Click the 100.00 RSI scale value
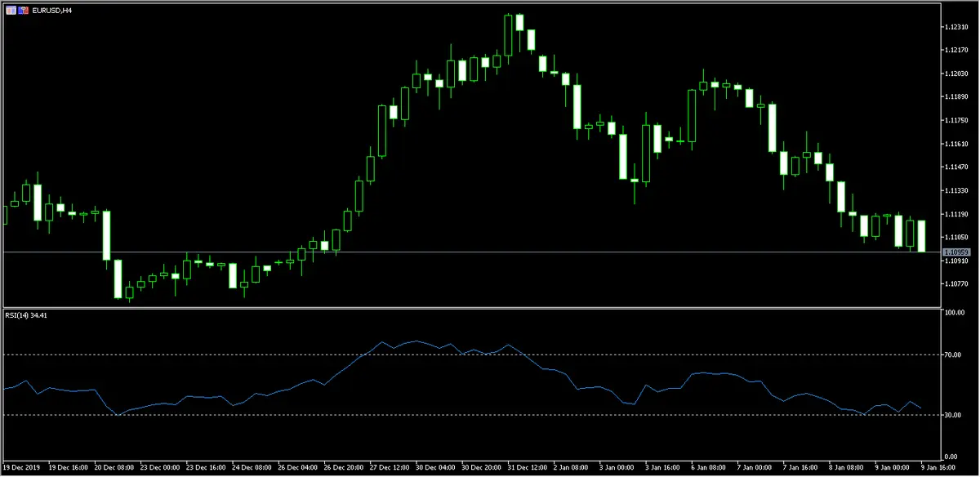The image size is (980, 477). (954, 313)
